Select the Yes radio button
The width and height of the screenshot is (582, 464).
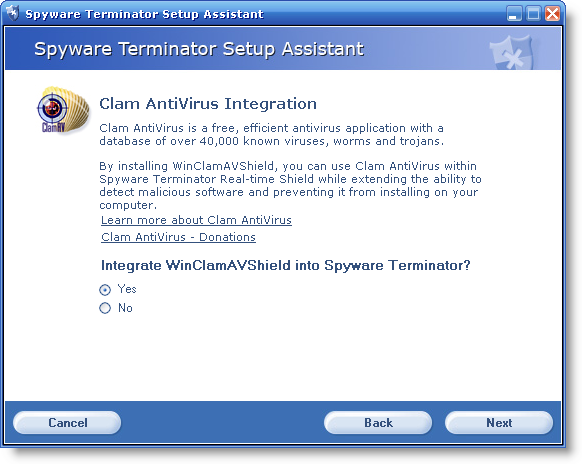[x=105, y=290]
